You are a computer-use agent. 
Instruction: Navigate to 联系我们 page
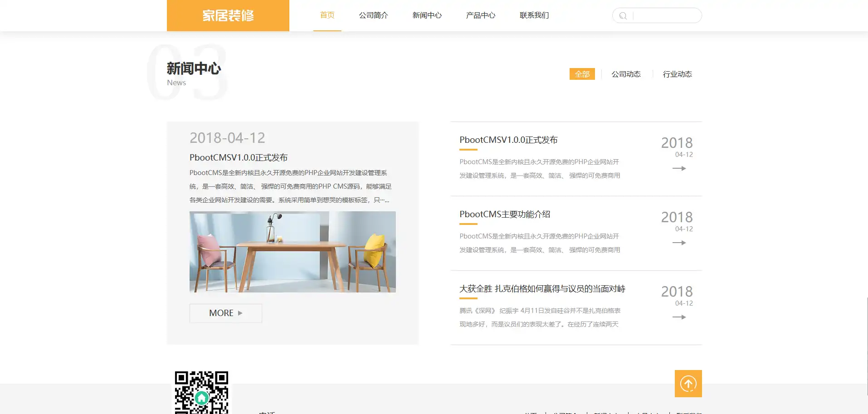tap(534, 15)
